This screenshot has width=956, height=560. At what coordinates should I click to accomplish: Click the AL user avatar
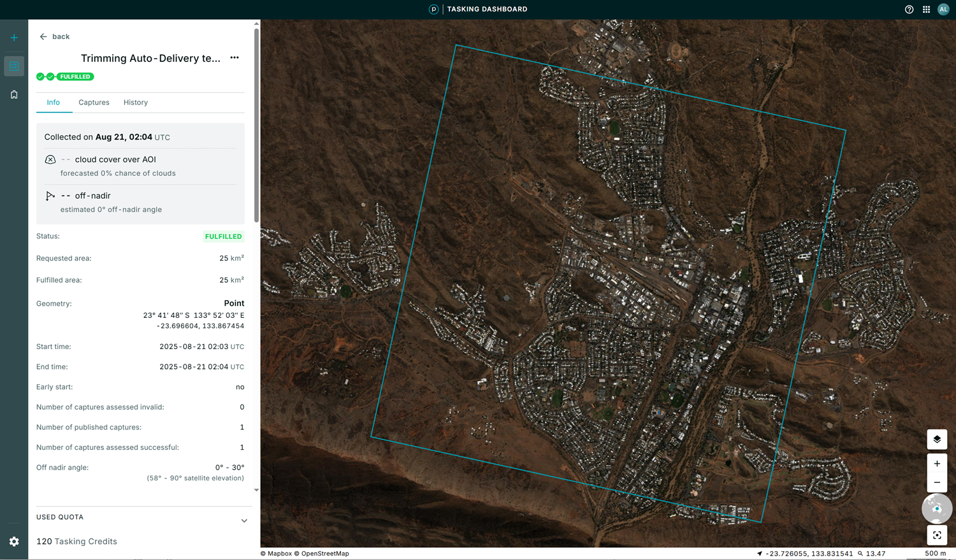pyautogui.click(x=943, y=10)
